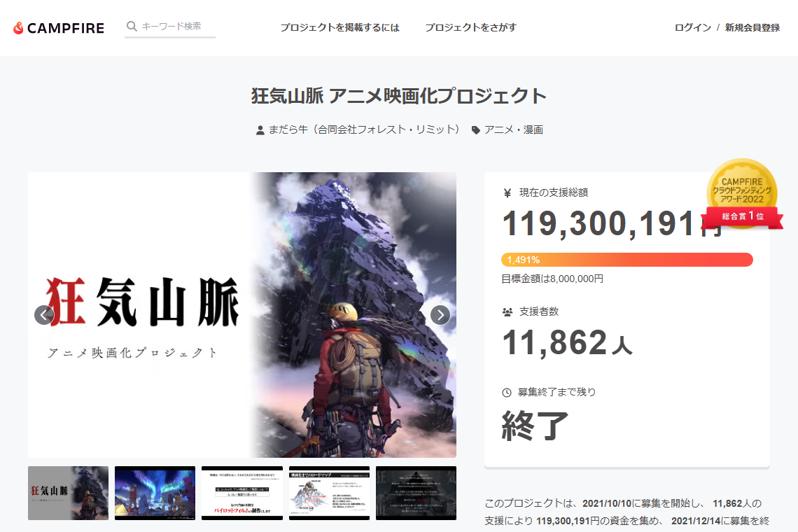The image size is (798, 532).
Task: Select the パイロットフィルム制作 thumbnail
Action: [x=242, y=493]
